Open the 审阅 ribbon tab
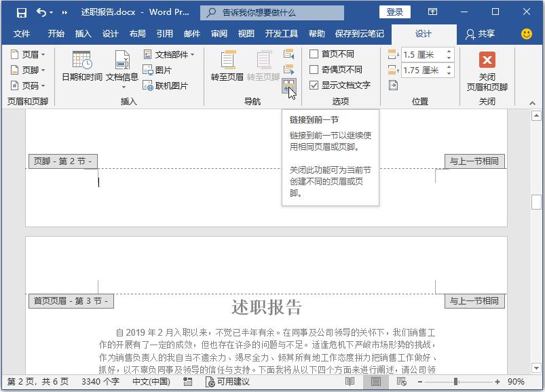This screenshot has height=392, width=545. (219, 34)
